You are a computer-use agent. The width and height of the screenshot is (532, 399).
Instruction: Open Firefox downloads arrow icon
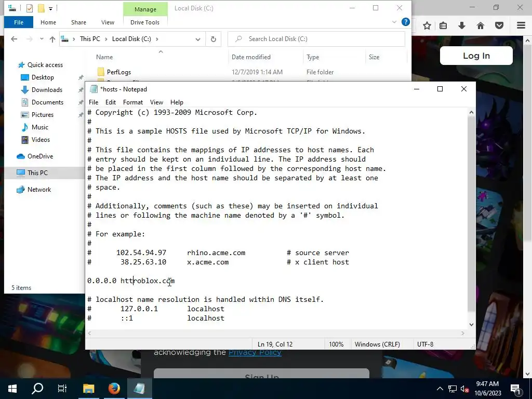(462, 26)
